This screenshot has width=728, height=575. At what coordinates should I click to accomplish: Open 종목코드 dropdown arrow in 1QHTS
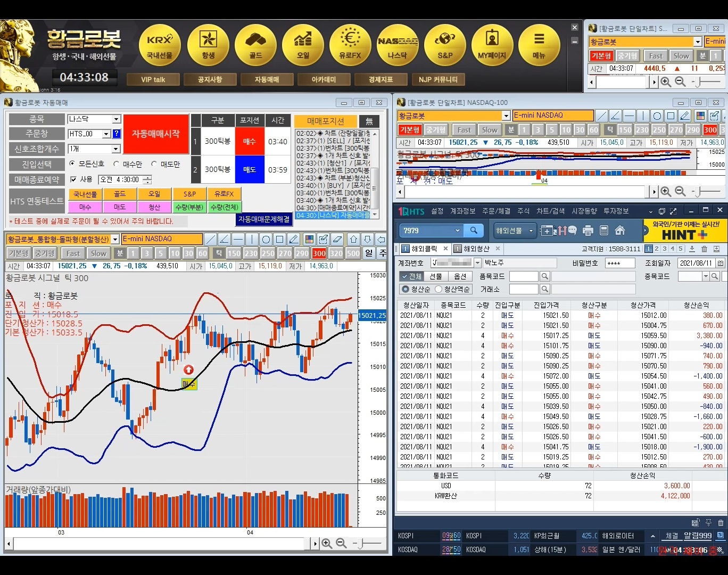(706, 276)
